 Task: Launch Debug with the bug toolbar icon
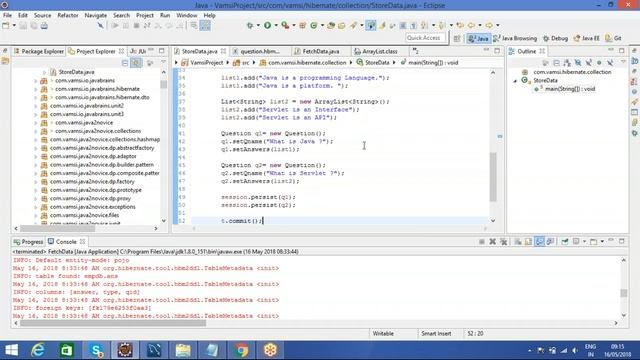pyautogui.click(x=250, y=25)
